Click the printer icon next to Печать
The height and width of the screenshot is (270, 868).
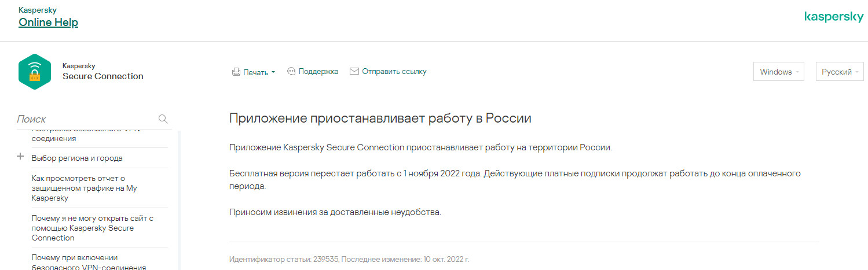(x=236, y=72)
